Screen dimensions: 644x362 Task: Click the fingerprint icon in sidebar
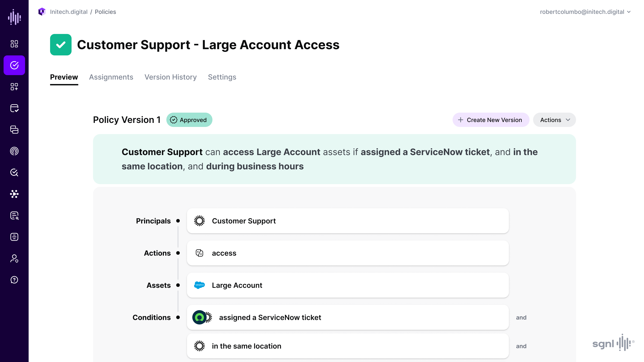14,151
